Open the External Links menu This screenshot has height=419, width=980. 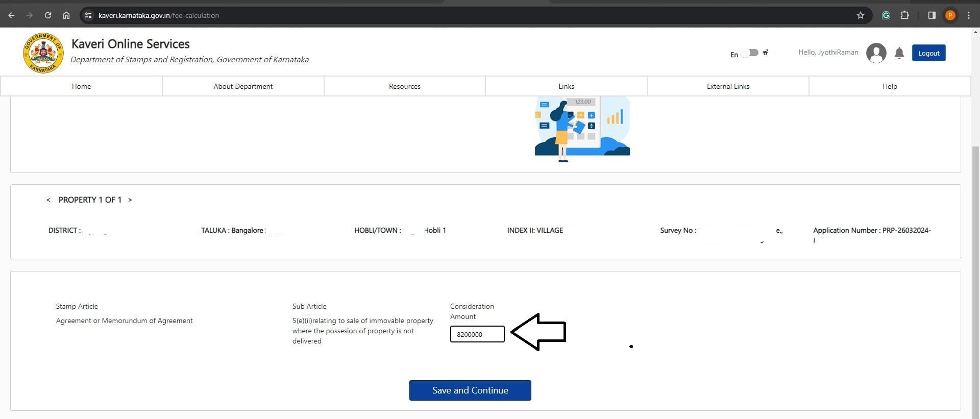(728, 86)
